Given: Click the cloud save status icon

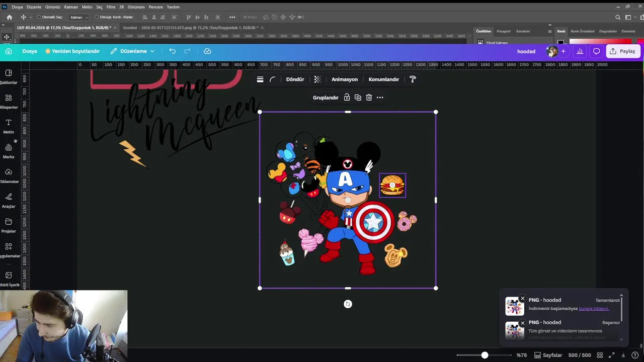Looking at the screenshot, I should point(207,51).
